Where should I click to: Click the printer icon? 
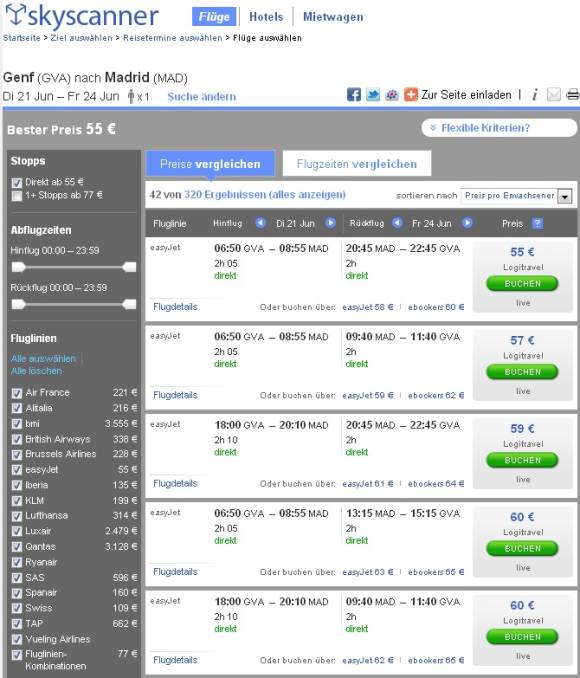pyautogui.click(x=573, y=94)
